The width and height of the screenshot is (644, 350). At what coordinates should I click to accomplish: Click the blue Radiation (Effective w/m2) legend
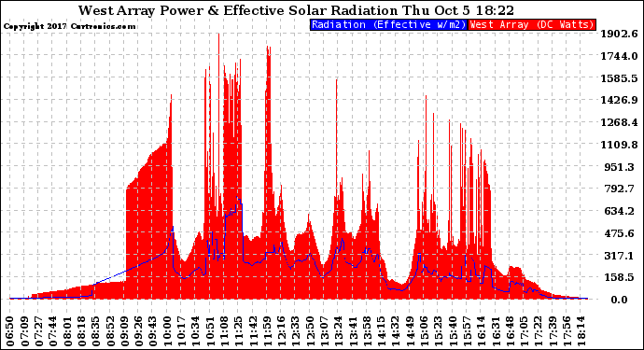coord(388,24)
